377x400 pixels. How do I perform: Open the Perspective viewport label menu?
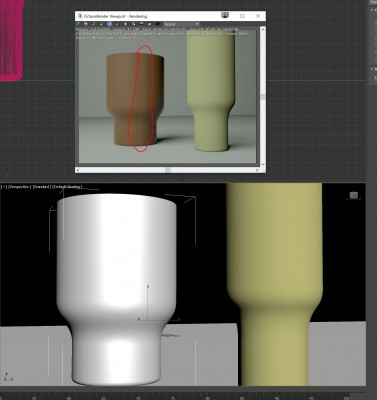[20, 187]
